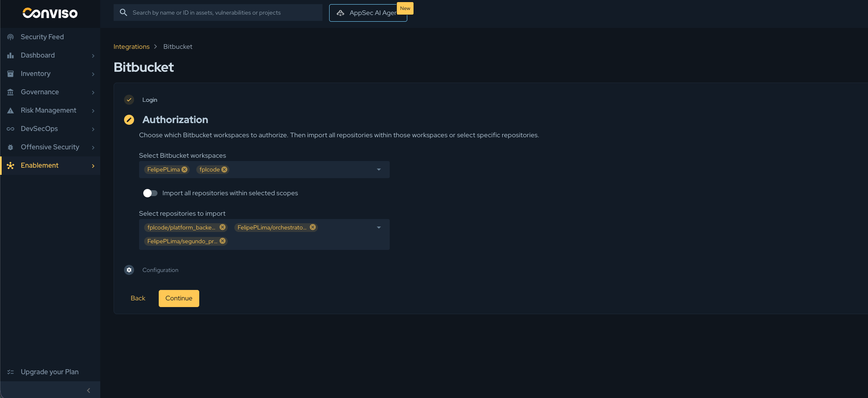Open the Bitbucket workspaces dropdown arrow
The image size is (868, 398).
pos(379,169)
